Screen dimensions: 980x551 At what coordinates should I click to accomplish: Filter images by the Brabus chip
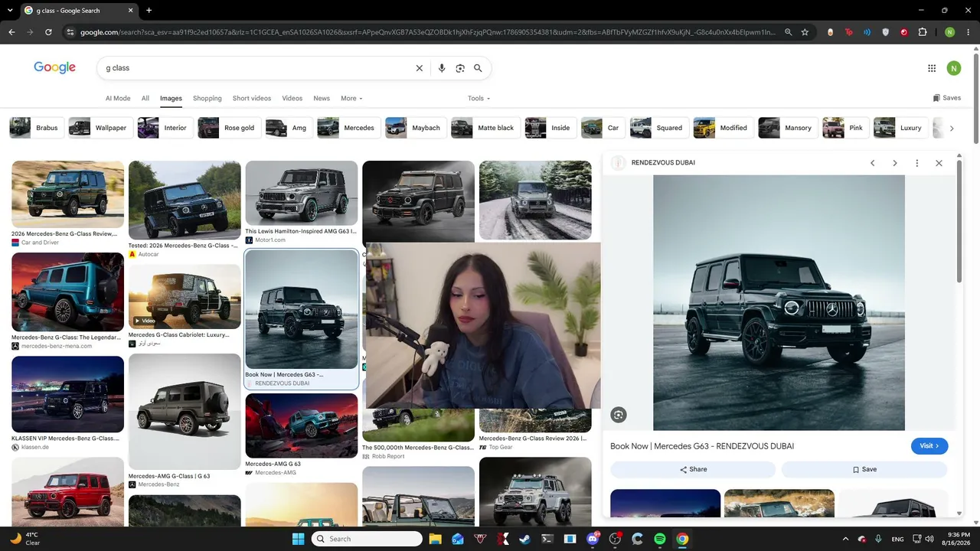[36, 128]
